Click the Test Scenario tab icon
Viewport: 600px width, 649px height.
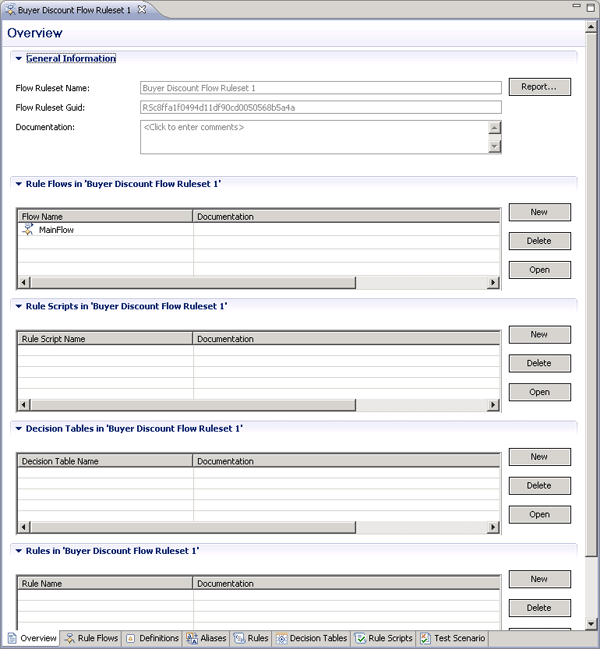pos(426,638)
